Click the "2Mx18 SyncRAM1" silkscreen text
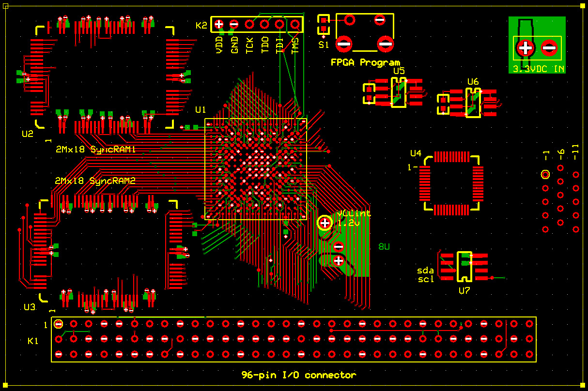 pyautogui.click(x=95, y=150)
